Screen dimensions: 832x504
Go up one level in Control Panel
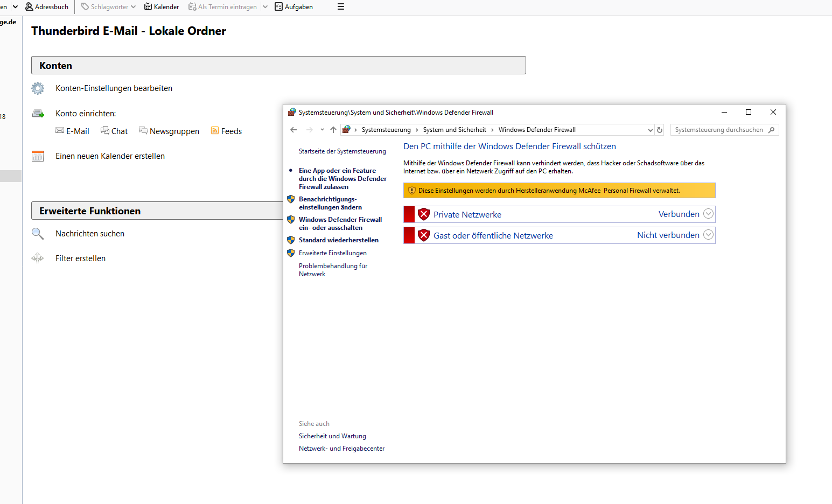point(333,130)
